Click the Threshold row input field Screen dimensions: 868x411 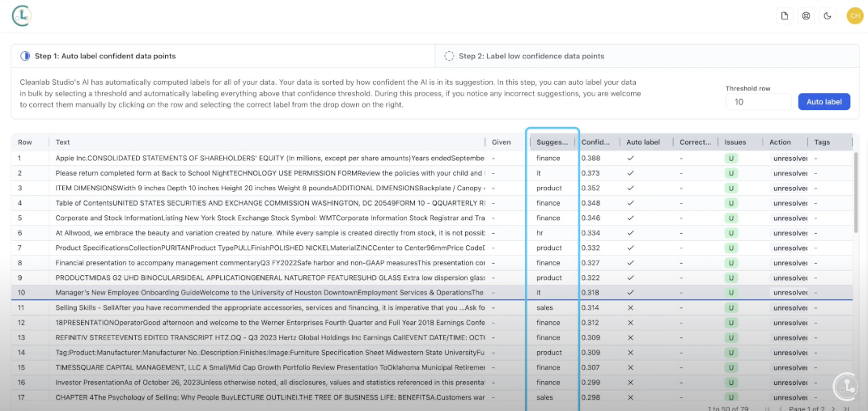click(759, 102)
